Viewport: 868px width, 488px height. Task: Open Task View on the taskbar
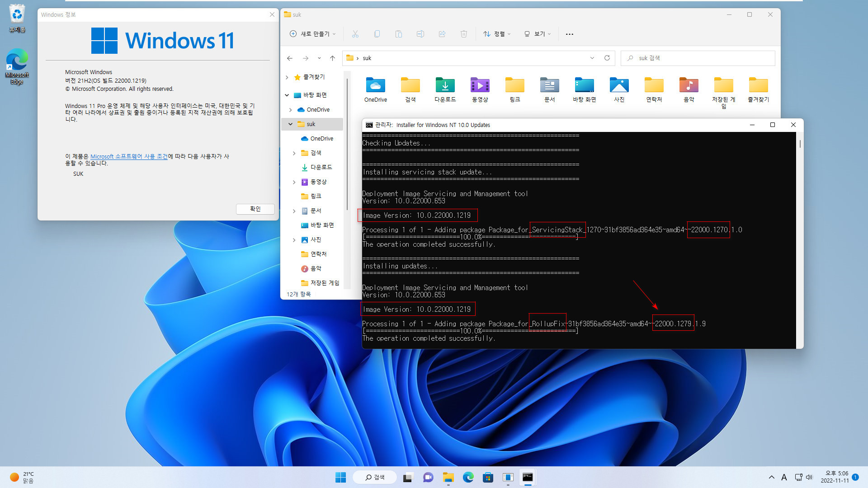point(408,477)
